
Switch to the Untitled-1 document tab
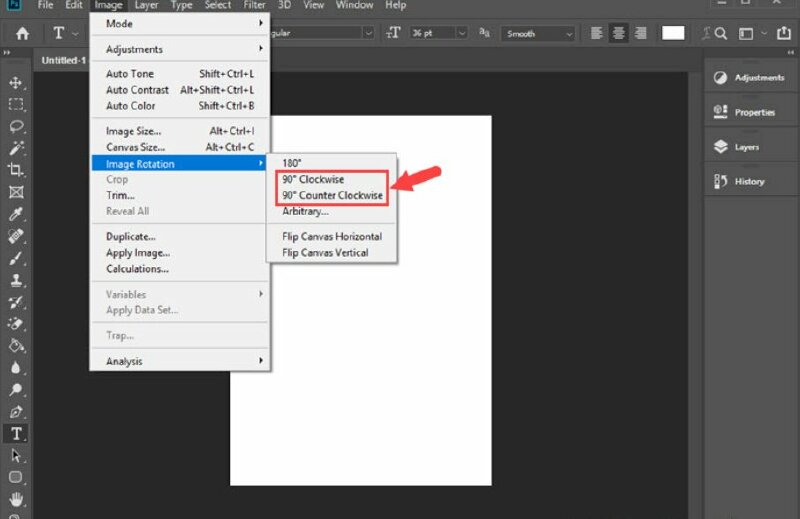click(x=64, y=60)
